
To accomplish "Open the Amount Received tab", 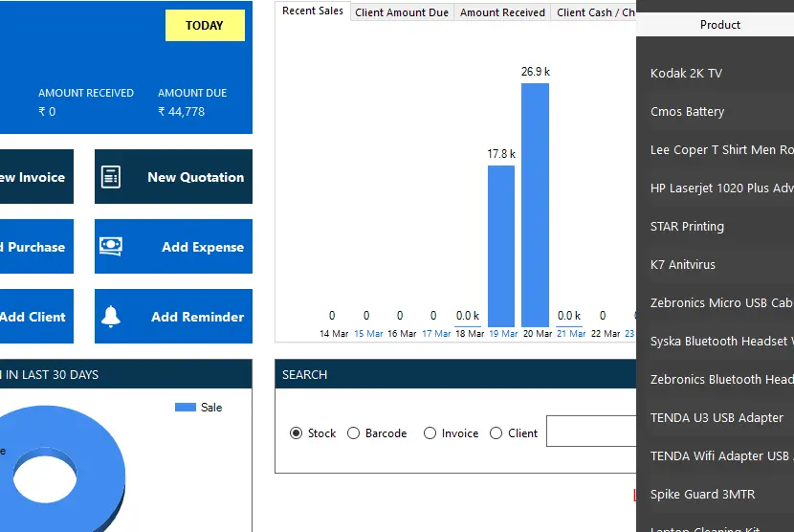I will [x=502, y=12].
